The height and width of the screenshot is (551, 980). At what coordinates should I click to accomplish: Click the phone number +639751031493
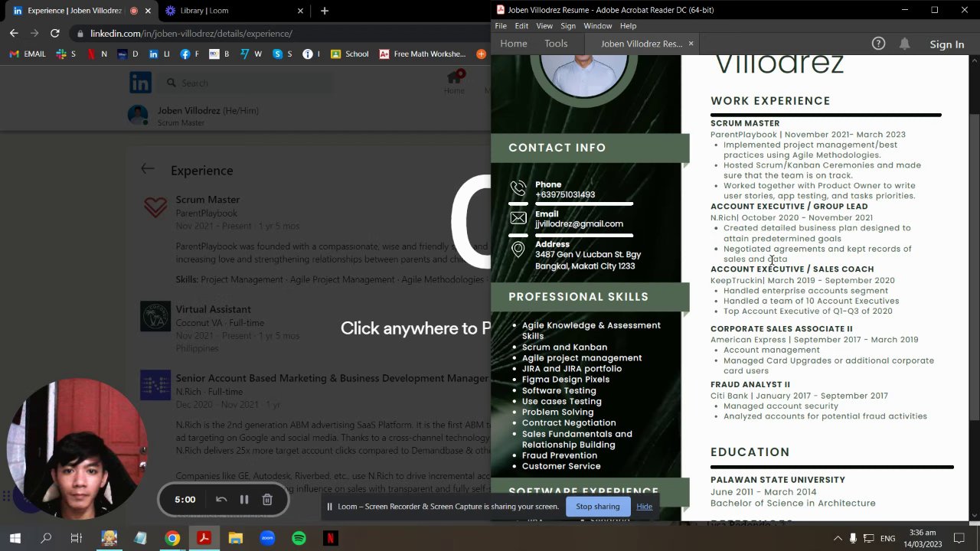(565, 194)
